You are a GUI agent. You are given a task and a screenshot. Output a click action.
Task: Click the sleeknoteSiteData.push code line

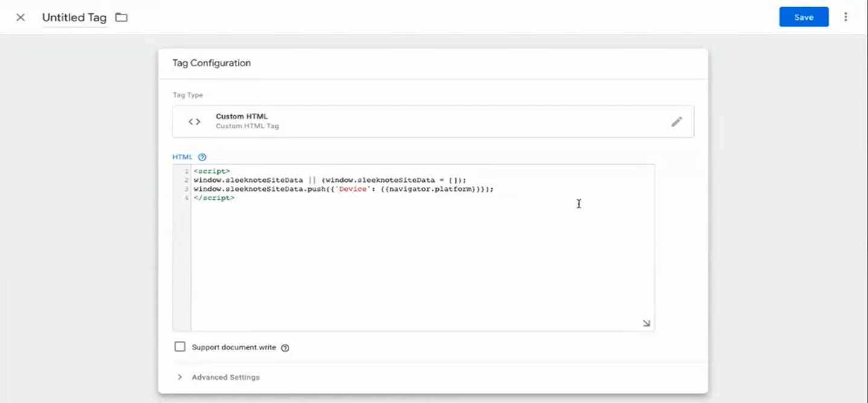coord(343,189)
